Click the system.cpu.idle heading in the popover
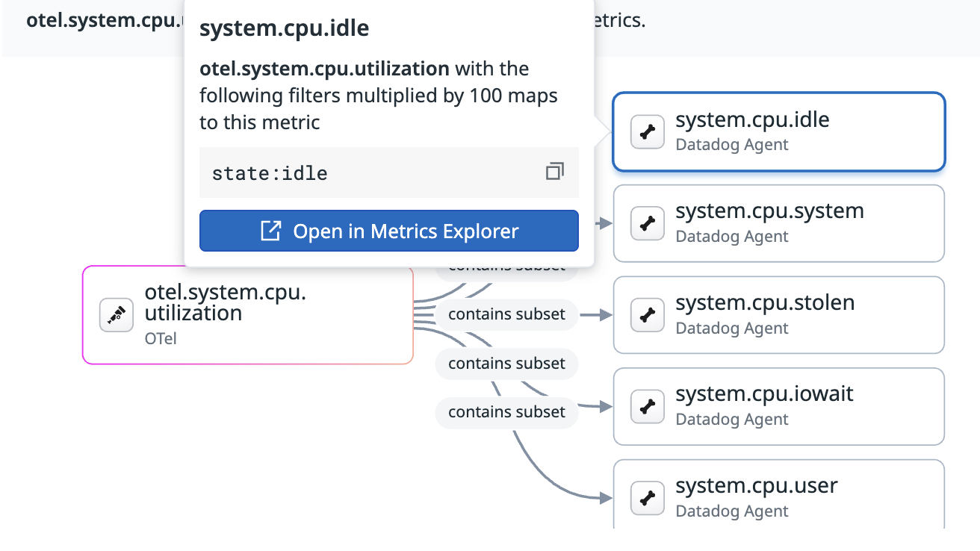This screenshot has width=980, height=551. coord(284,29)
